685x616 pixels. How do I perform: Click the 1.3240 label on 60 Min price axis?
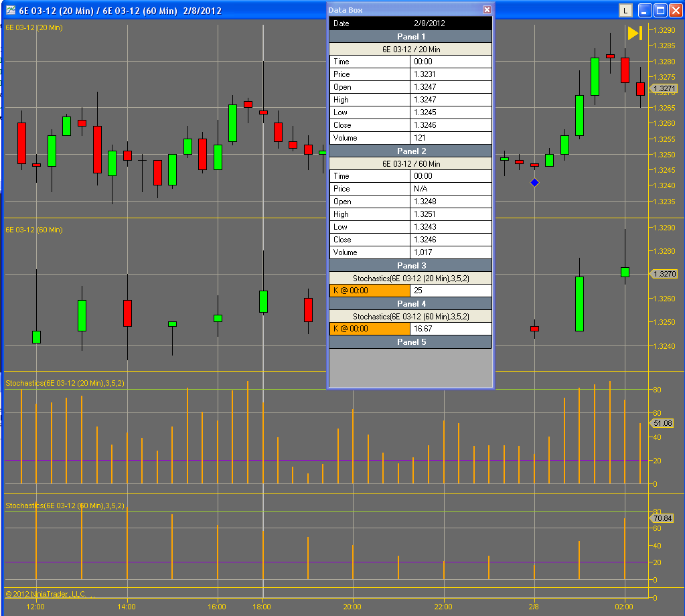[664, 346]
